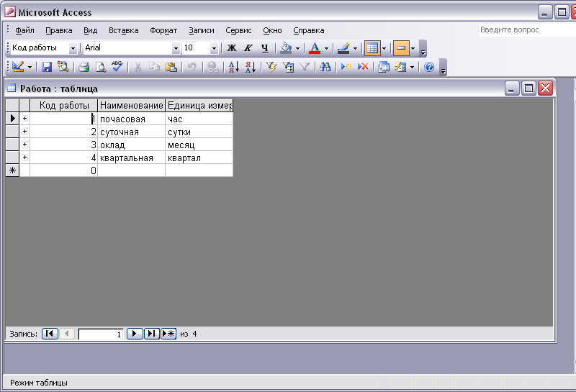The image size is (576, 392).
Task: Run spelling check (ABC) icon
Action: (x=117, y=67)
